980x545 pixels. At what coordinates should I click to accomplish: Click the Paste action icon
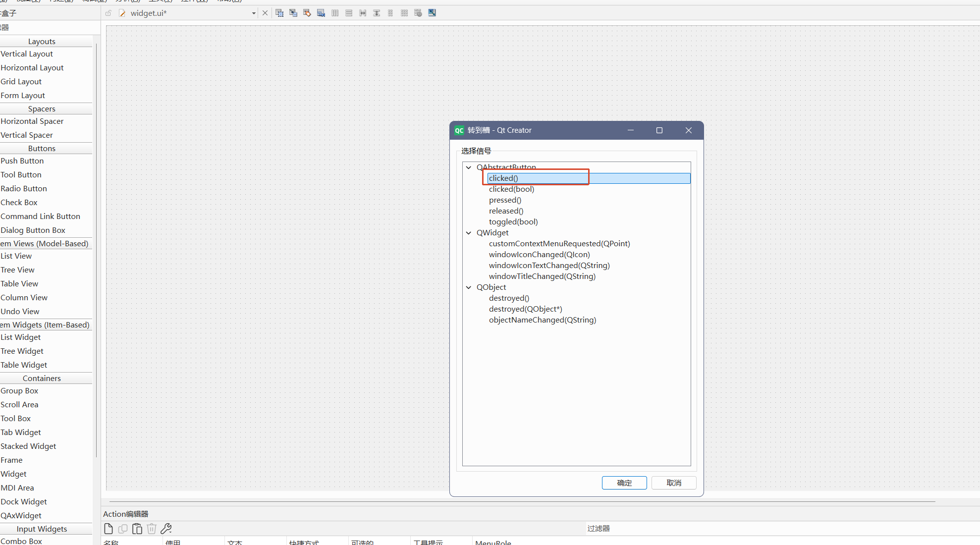[x=137, y=529]
